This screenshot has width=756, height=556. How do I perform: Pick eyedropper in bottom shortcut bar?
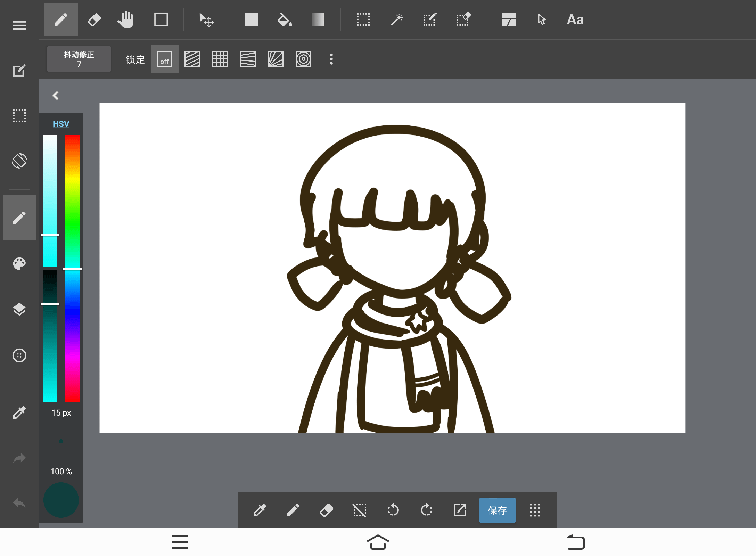tap(260, 510)
